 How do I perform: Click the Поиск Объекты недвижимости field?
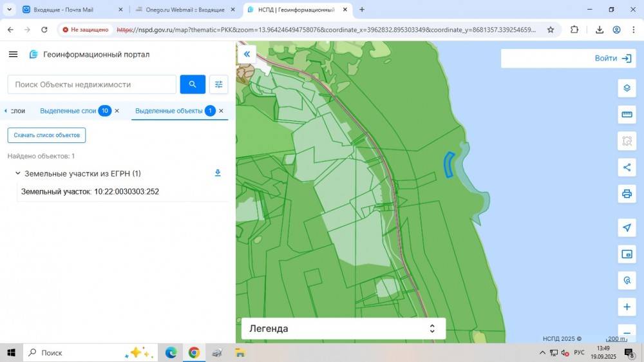click(91, 84)
